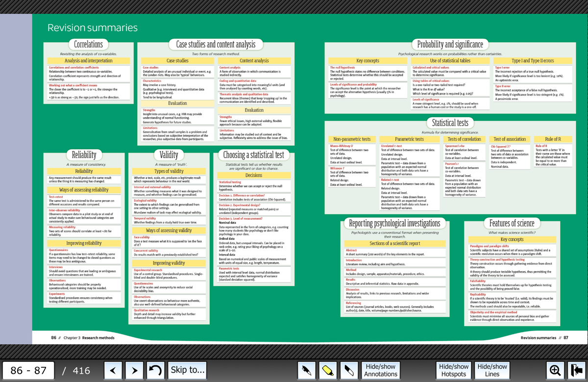This screenshot has height=382, width=588.
Task: Click the 'Tests of correlation' column heading
Action: pyautogui.click(x=465, y=139)
